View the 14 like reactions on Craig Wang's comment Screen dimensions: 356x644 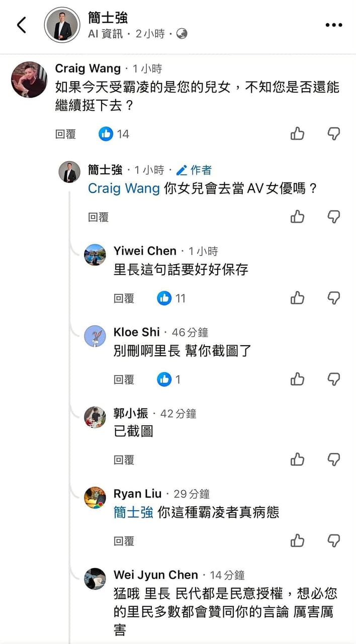click(x=114, y=134)
